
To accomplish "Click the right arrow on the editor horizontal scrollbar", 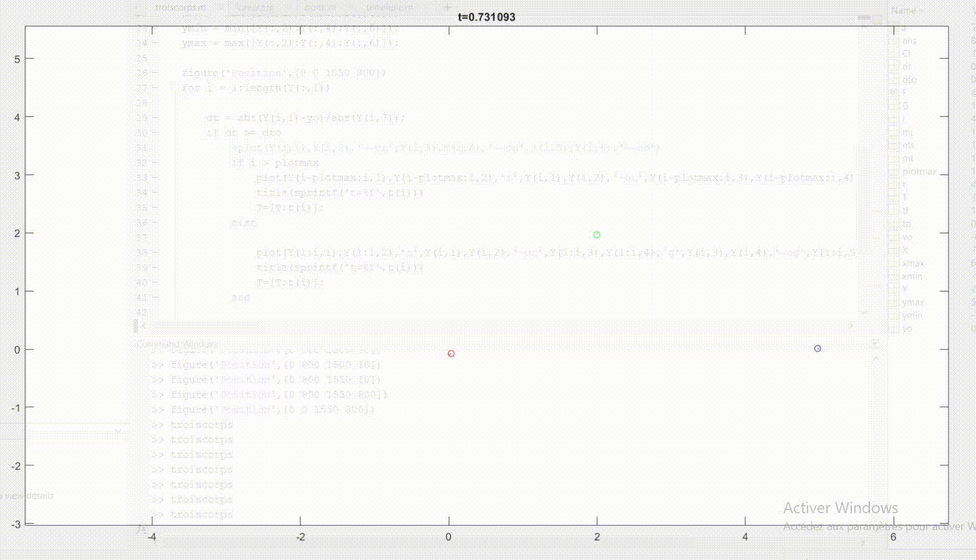I will click(x=851, y=325).
